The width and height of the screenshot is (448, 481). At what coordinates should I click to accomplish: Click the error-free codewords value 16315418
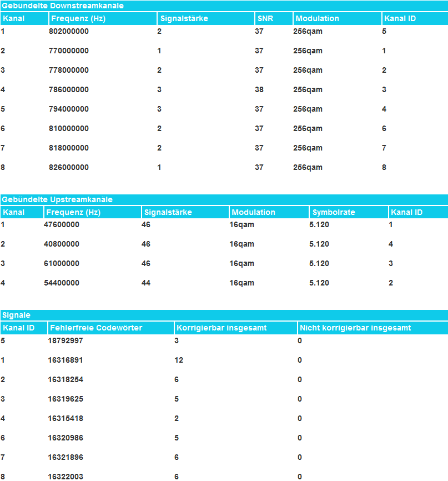coord(66,418)
